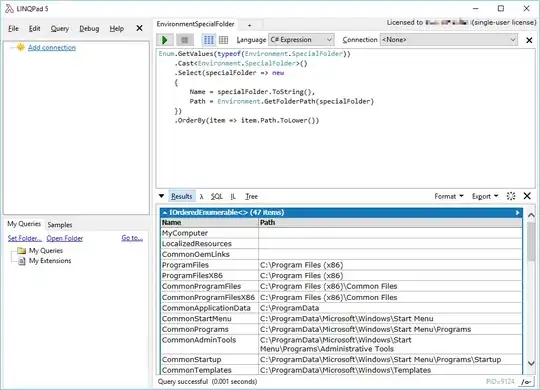The width and height of the screenshot is (540, 390).
Task: Click the Add connection star icon
Action: [x=21, y=47]
